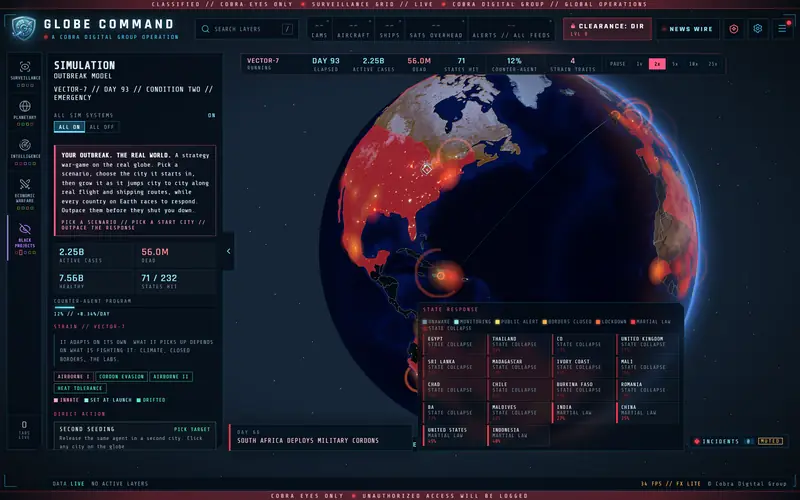This screenshot has height=500, width=800.
Task: Select the Thailand state response card
Action: [x=518, y=344]
